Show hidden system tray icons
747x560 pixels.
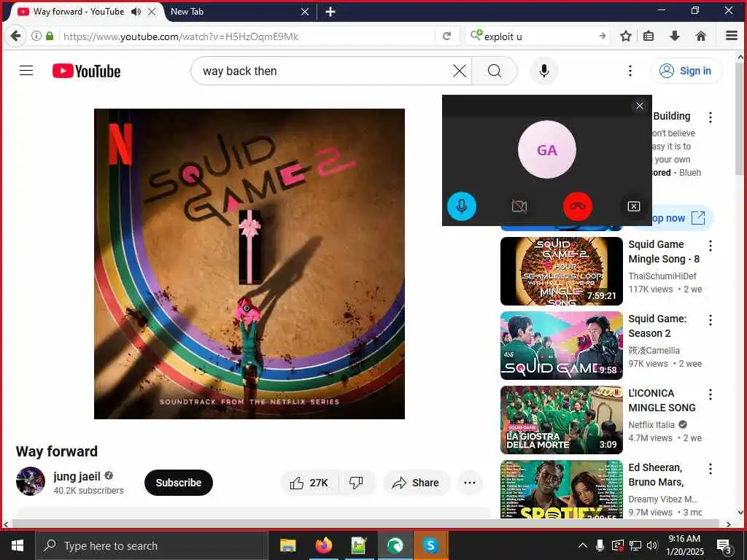pyautogui.click(x=583, y=545)
